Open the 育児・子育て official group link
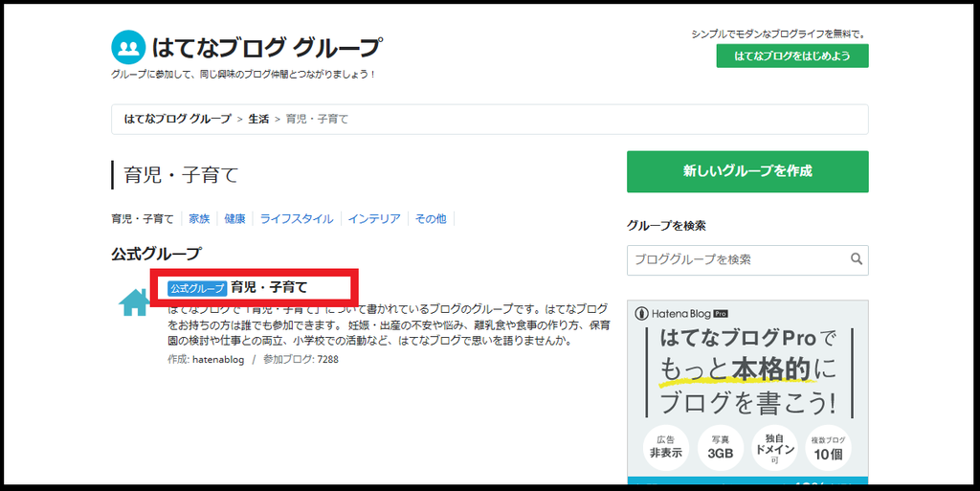980x491 pixels. (x=269, y=287)
